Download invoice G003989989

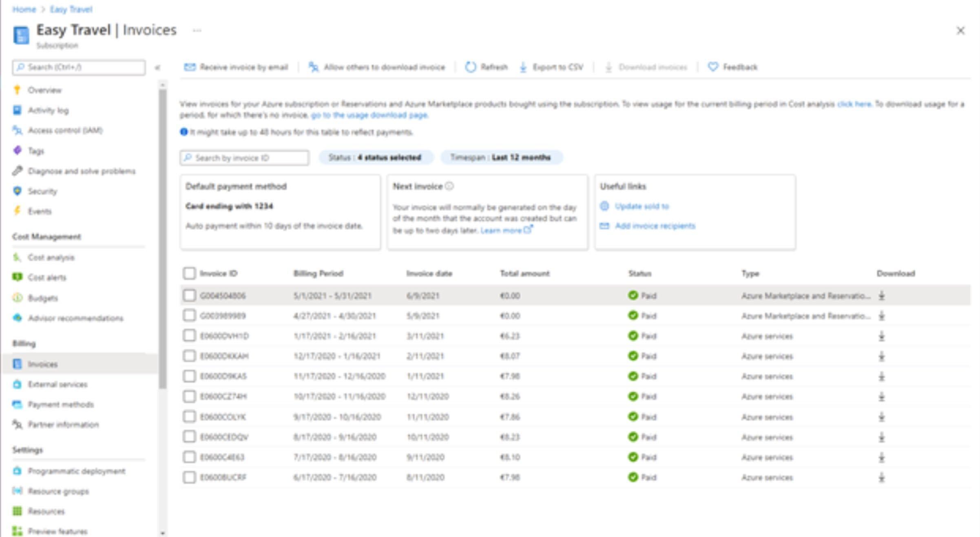(x=881, y=316)
